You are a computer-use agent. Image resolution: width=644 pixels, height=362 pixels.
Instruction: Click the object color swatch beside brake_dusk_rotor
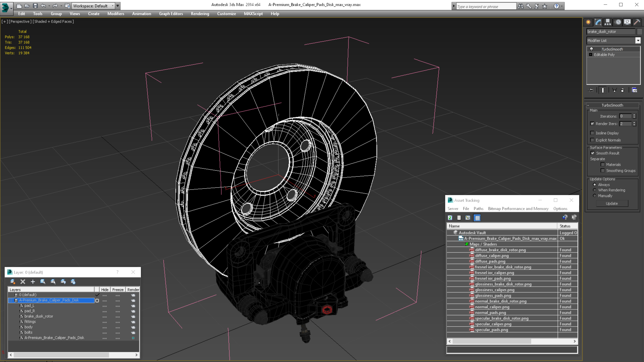640,32
